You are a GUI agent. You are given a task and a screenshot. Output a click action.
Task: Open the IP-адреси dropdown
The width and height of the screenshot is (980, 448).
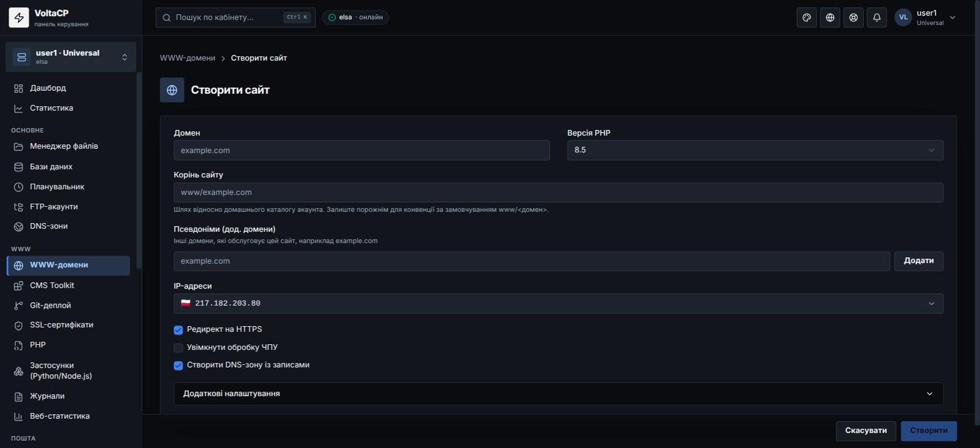click(x=558, y=303)
